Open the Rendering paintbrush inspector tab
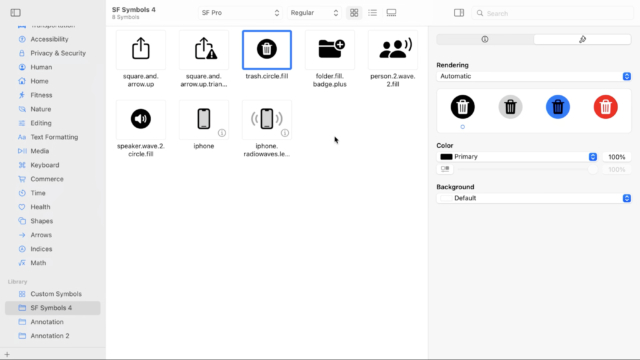This screenshot has width=640, height=360. click(582, 39)
